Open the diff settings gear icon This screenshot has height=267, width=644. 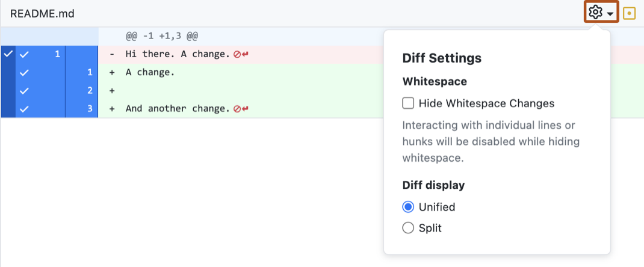pos(595,13)
